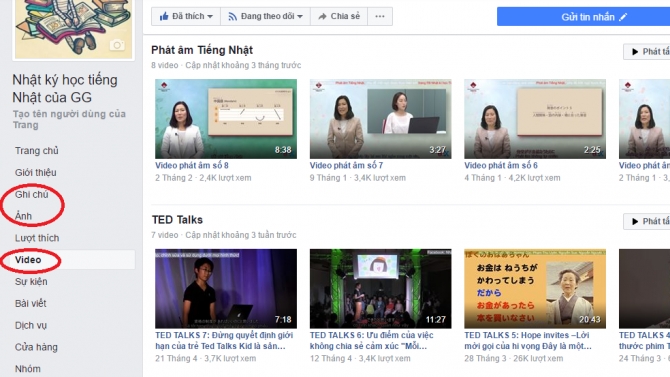Open the TED TALKS 7 title link

click(224, 341)
